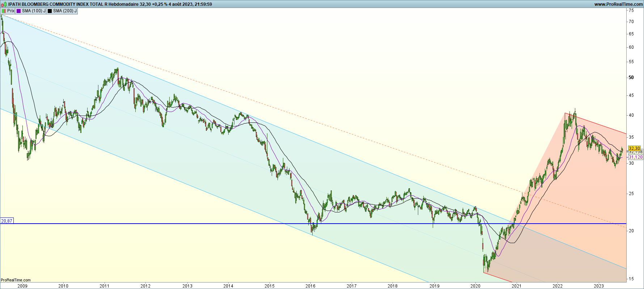644x289 pixels.
Task: Click the 2009 label on the time axis
Action: click(22, 286)
